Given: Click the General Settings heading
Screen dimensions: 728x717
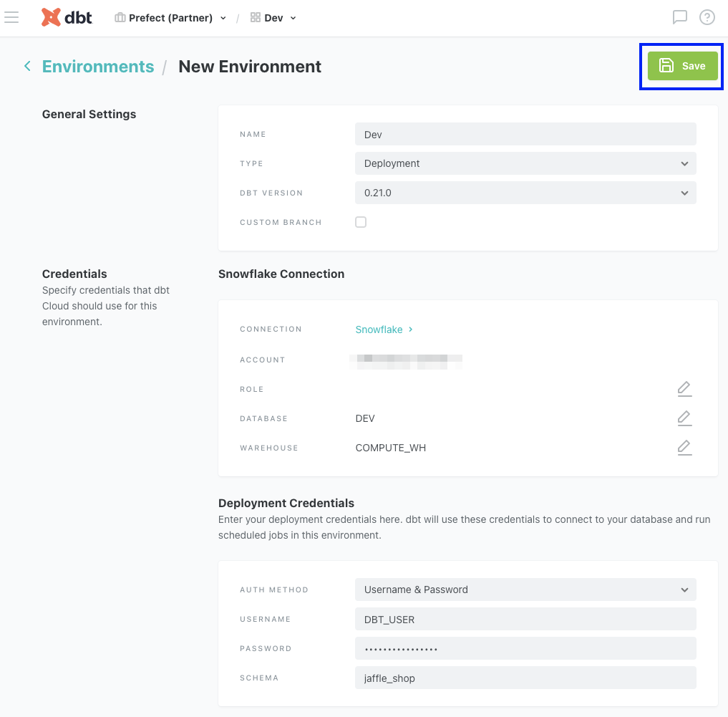Looking at the screenshot, I should coord(89,115).
